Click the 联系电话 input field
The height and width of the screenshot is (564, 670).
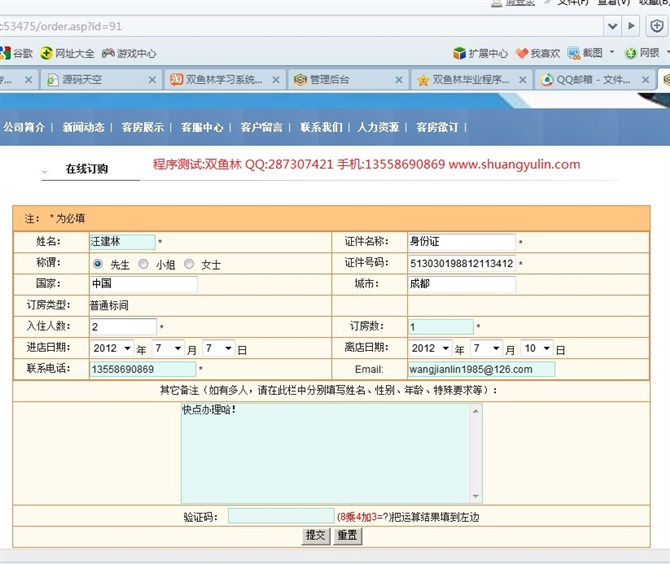142,369
